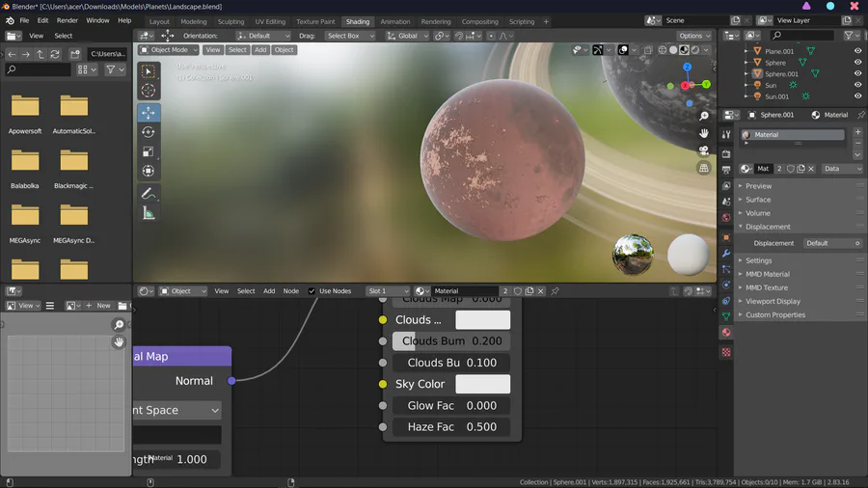
Task: Open the Orientation Default dropdown
Action: click(x=263, y=36)
